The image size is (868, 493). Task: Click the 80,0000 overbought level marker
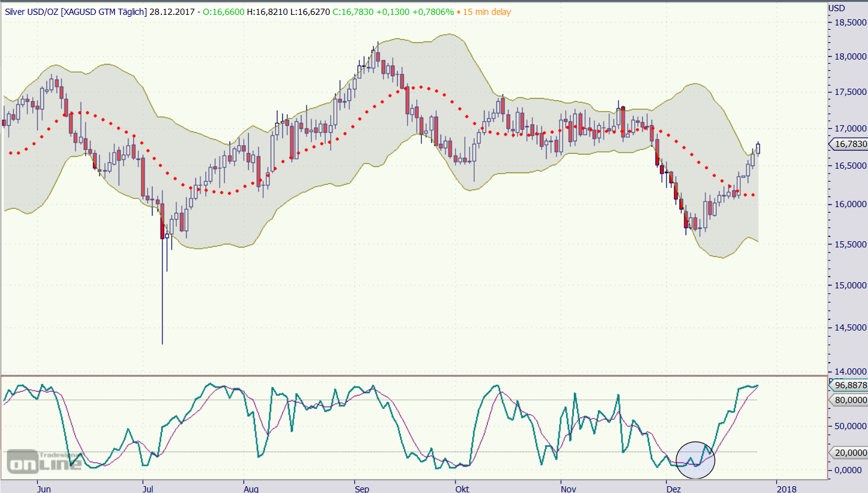[849, 401]
